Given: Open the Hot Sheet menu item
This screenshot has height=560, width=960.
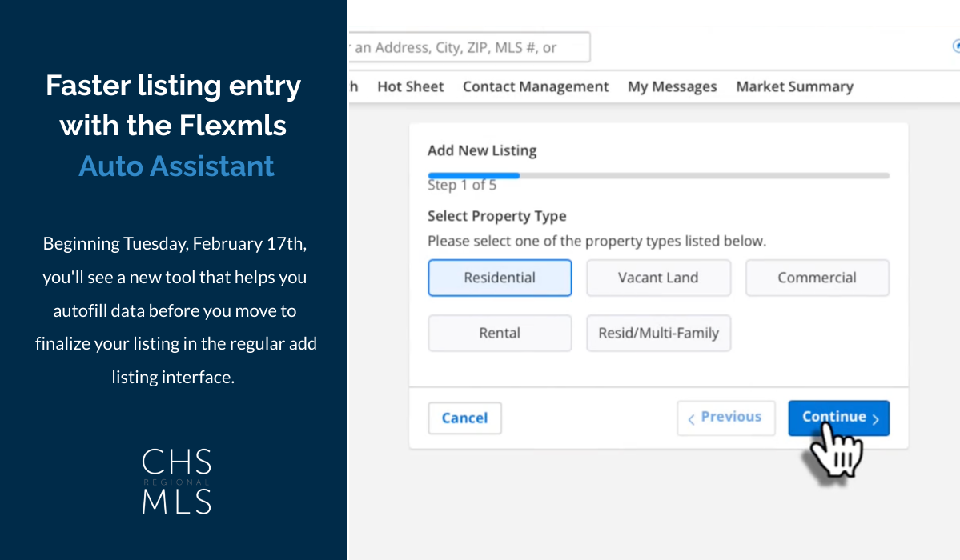Looking at the screenshot, I should coord(410,86).
